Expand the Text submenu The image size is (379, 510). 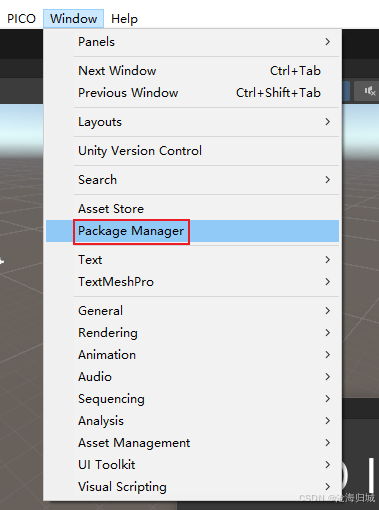pyautogui.click(x=192, y=260)
